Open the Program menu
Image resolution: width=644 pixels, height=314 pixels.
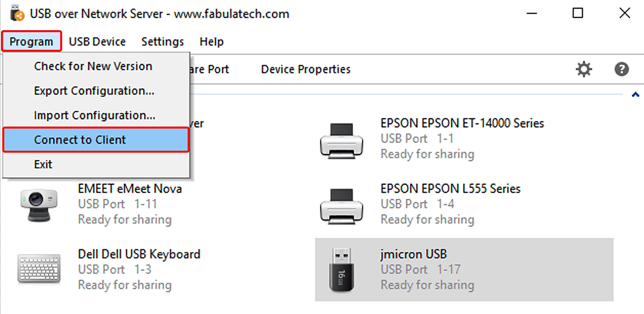point(31,41)
